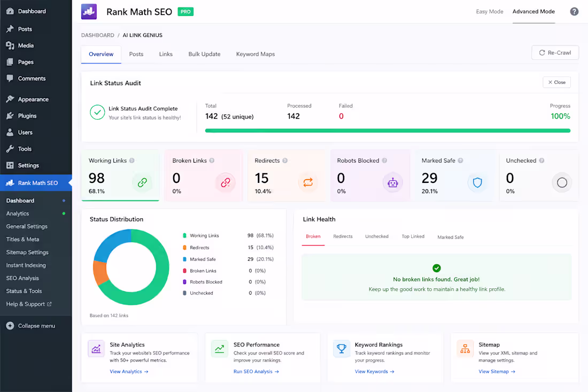The image size is (588, 392).
Task: Click the broken link chain icon
Action: (x=226, y=183)
